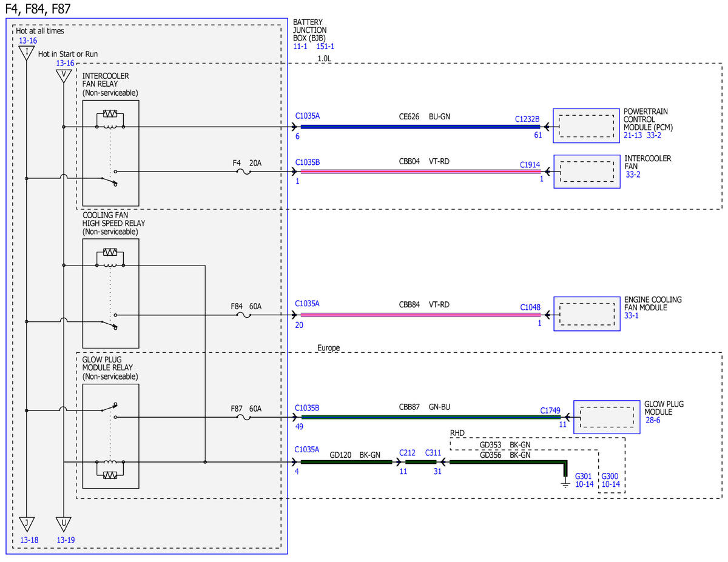Open inline connector C311 link

[x=433, y=453]
